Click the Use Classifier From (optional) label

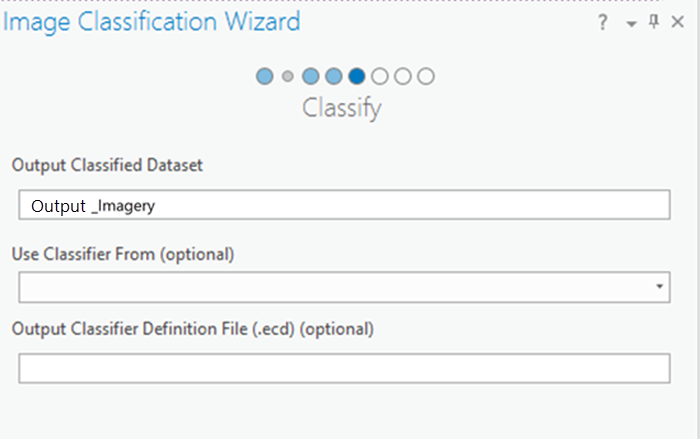pos(123,254)
